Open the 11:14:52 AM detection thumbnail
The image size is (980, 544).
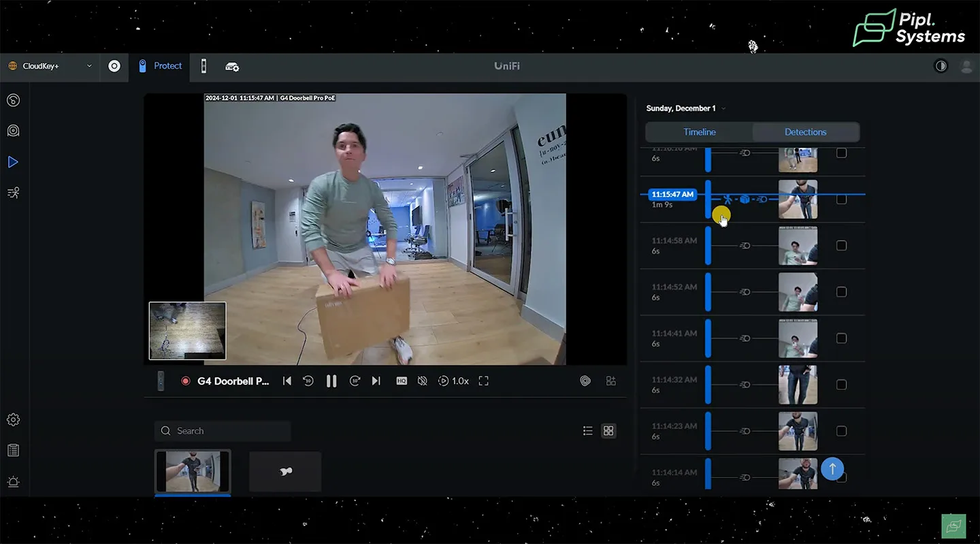(x=798, y=292)
